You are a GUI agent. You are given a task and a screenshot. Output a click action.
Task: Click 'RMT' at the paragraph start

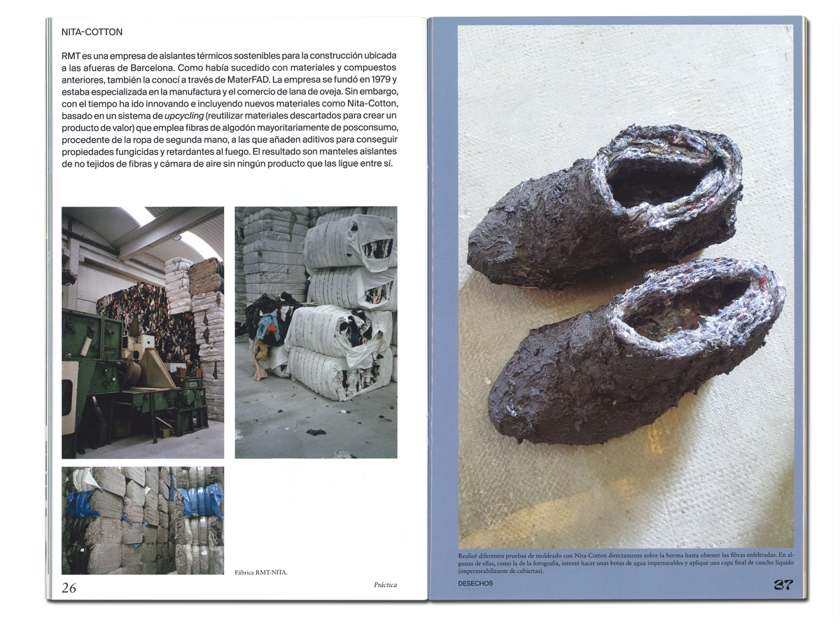tap(73, 56)
